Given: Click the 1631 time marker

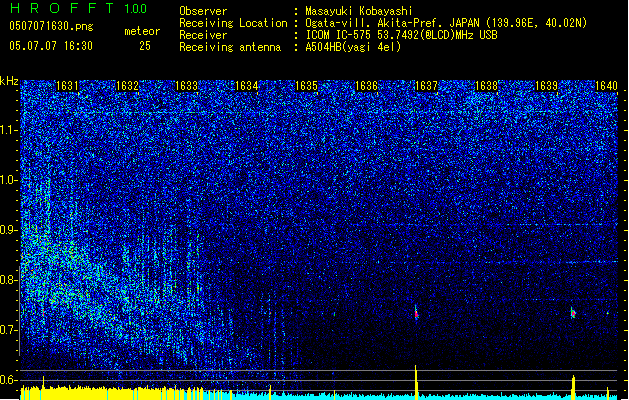Looking at the screenshot, I should click(67, 85).
